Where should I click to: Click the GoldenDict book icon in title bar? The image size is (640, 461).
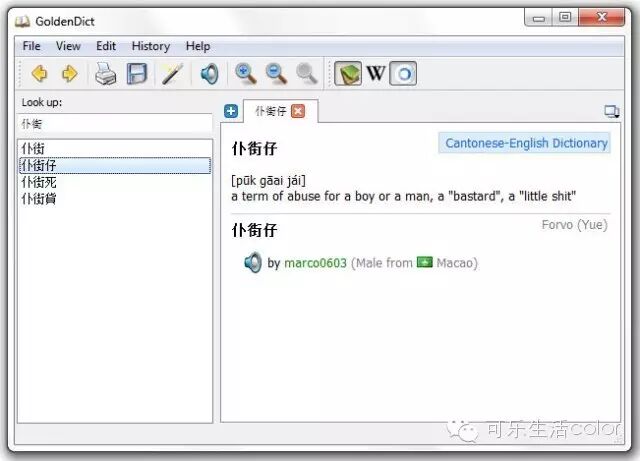tap(22, 21)
